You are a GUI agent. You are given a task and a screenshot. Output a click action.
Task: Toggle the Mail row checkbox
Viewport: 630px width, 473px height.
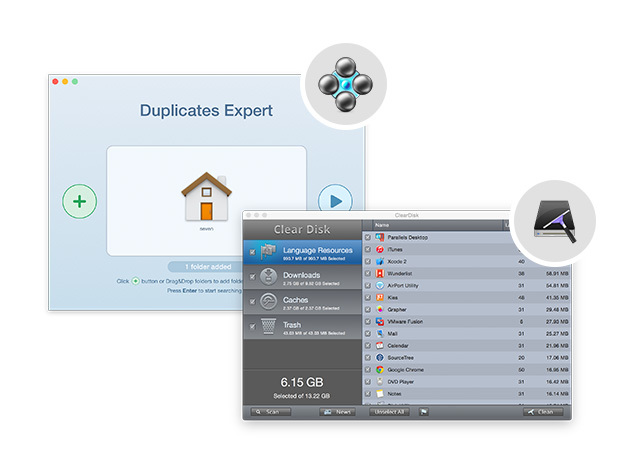368,334
